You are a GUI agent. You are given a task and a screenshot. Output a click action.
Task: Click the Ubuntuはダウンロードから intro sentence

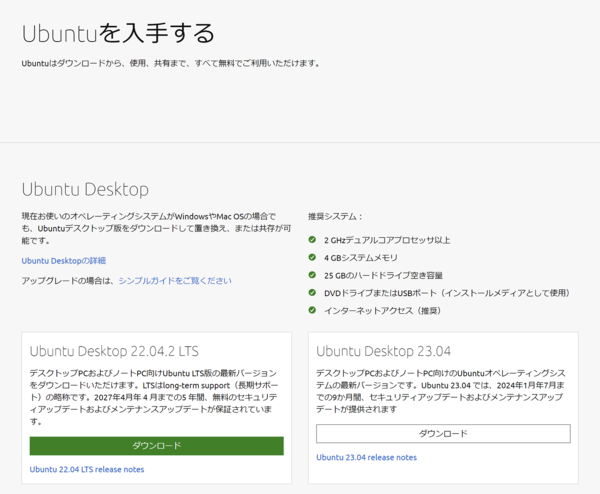pyautogui.click(x=170, y=63)
